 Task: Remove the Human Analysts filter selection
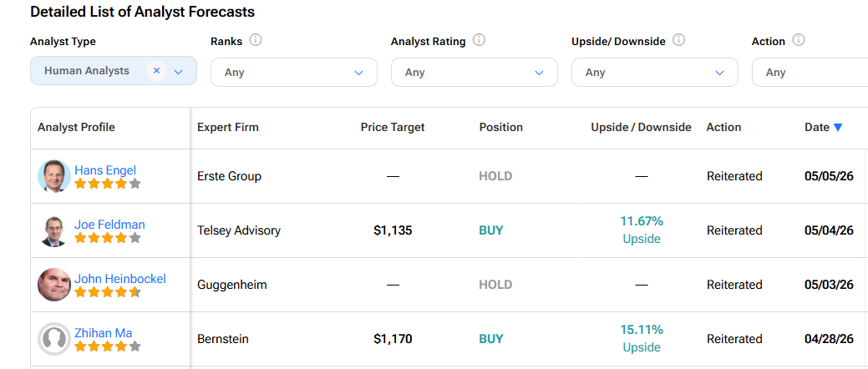(x=156, y=71)
